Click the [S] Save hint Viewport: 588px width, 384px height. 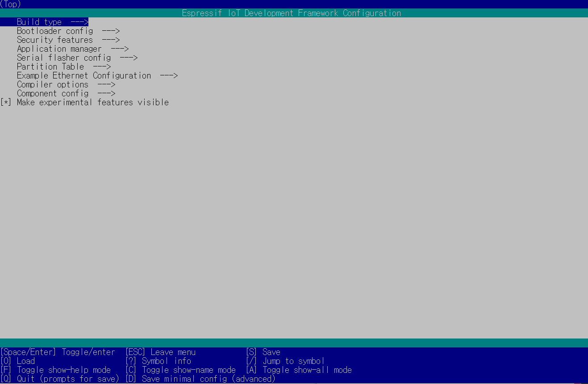coord(263,352)
